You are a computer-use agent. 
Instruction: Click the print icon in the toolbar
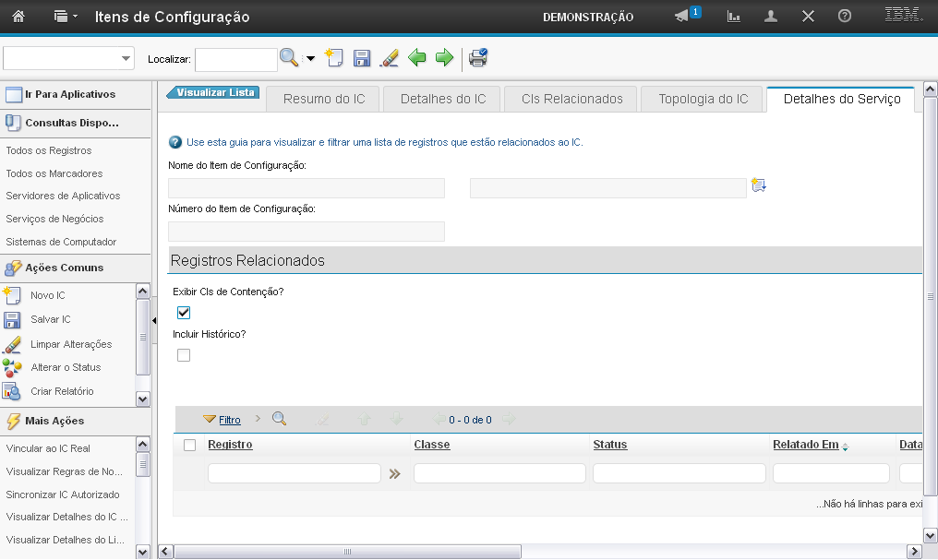[477, 58]
